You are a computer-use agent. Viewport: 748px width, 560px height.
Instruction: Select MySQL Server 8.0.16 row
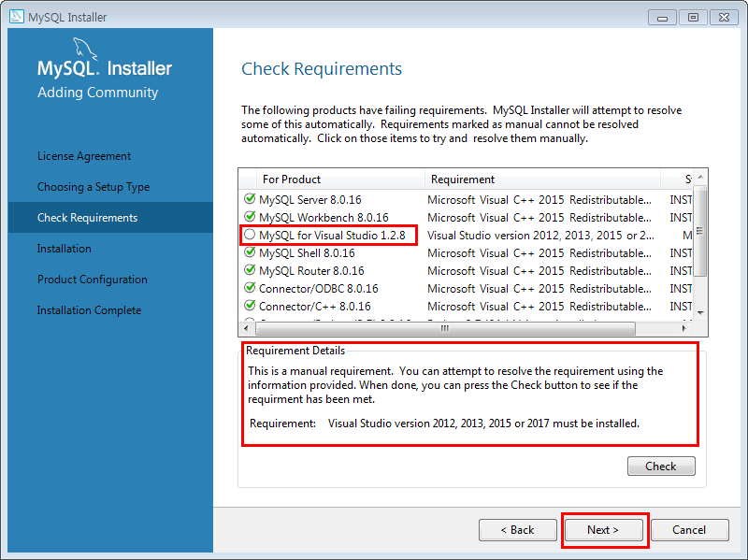pyautogui.click(x=466, y=199)
